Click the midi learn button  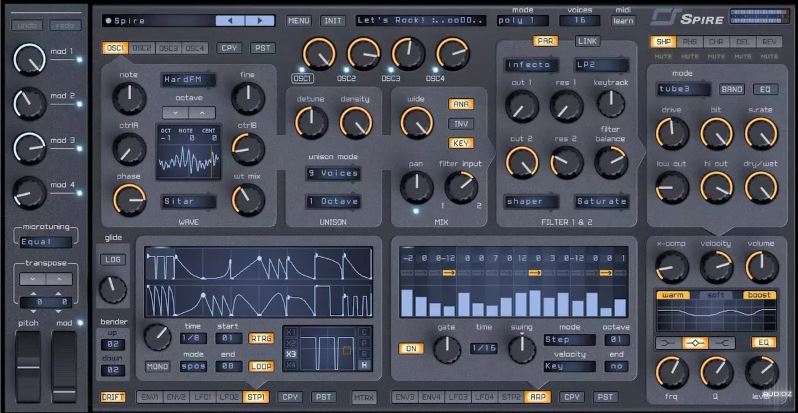(x=623, y=20)
